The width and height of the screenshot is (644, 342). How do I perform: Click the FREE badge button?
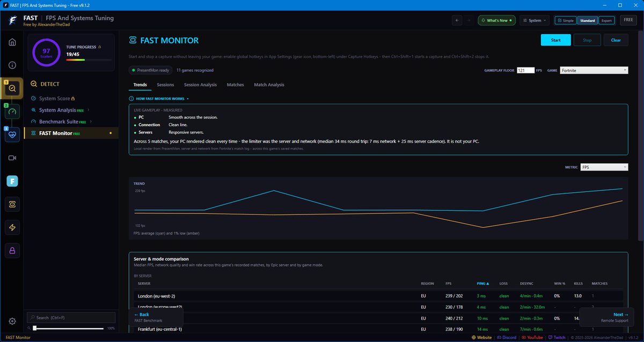click(x=628, y=20)
